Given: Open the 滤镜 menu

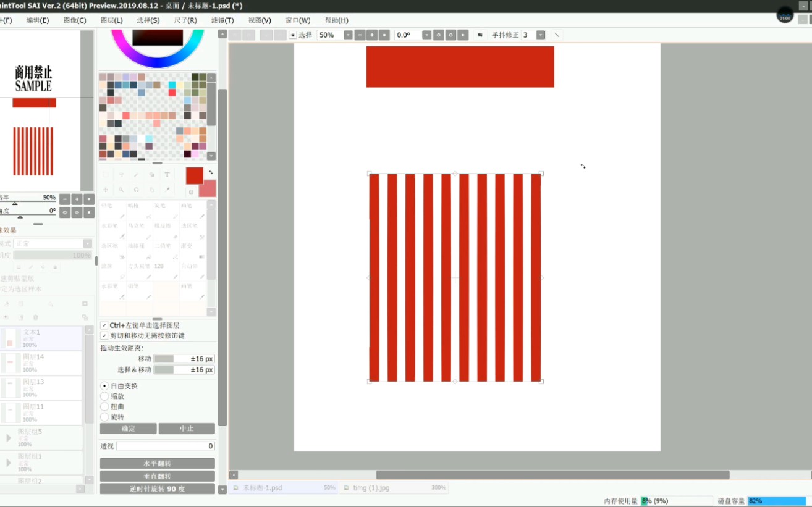Looking at the screenshot, I should [x=222, y=20].
